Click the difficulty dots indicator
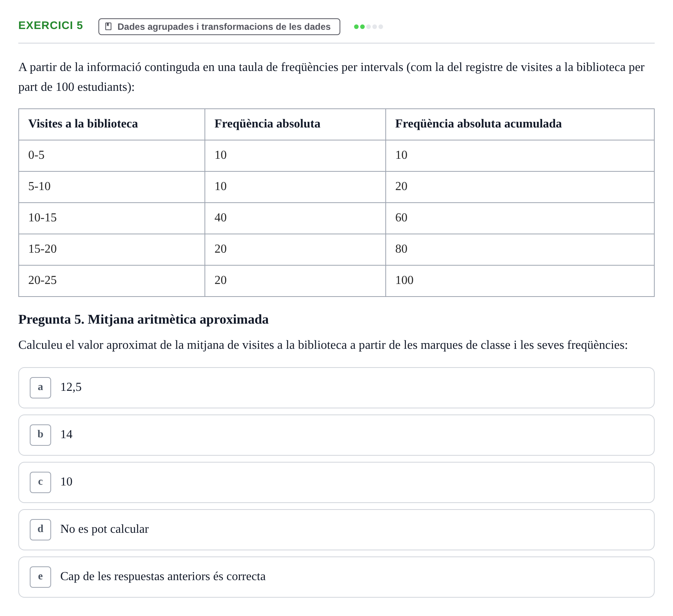The image size is (673, 616). click(x=369, y=27)
